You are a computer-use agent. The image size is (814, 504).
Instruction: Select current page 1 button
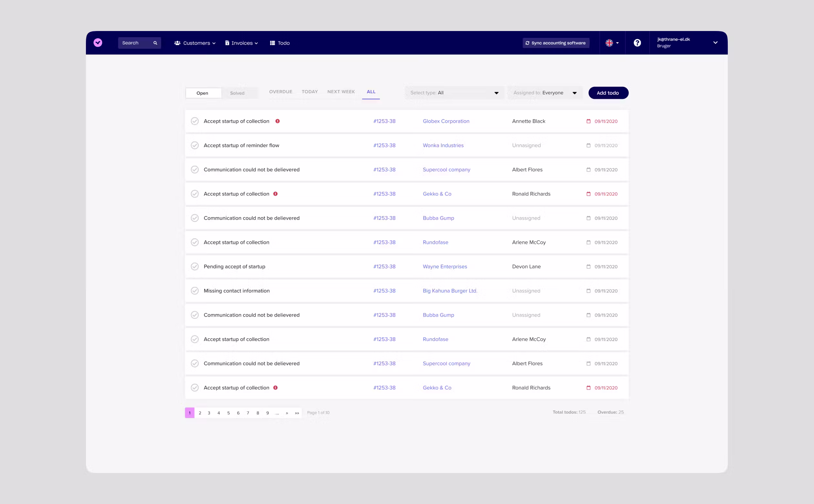(x=190, y=413)
